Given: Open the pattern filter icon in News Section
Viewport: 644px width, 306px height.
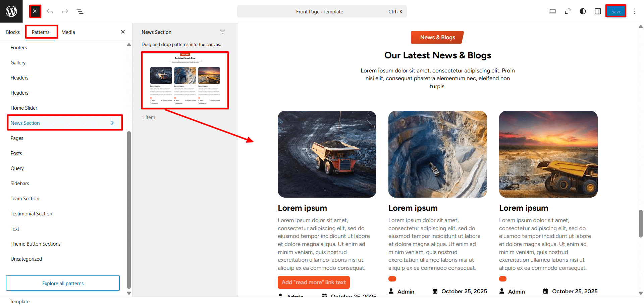Looking at the screenshot, I should pyautogui.click(x=222, y=32).
